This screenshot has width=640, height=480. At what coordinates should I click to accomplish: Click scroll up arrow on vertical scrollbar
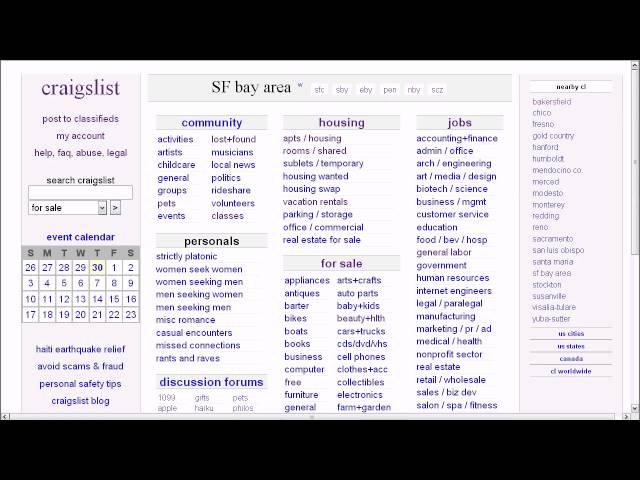pos(635,65)
